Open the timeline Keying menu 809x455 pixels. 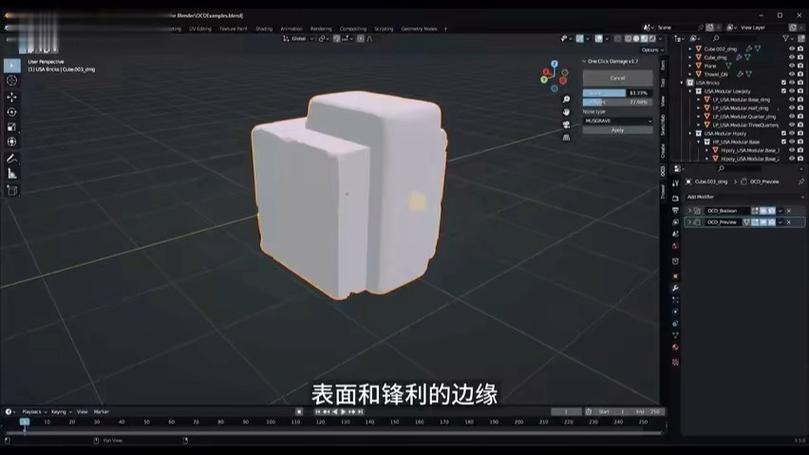(61, 412)
